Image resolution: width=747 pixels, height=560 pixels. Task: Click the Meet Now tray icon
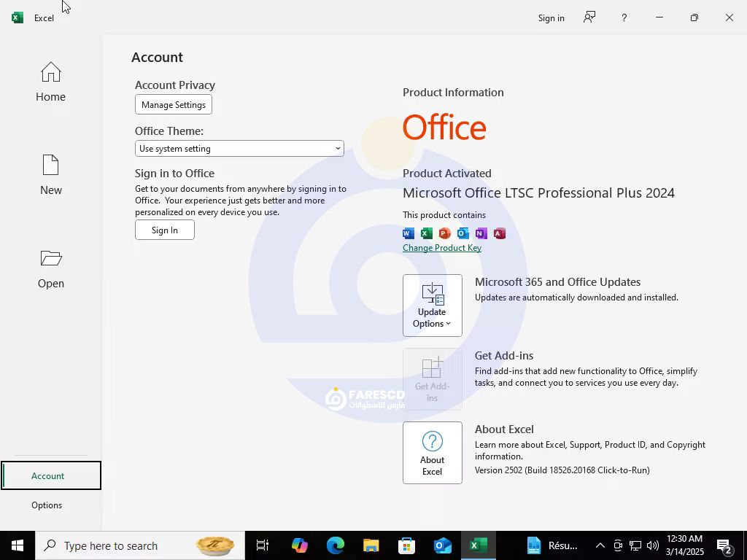click(618, 545)
